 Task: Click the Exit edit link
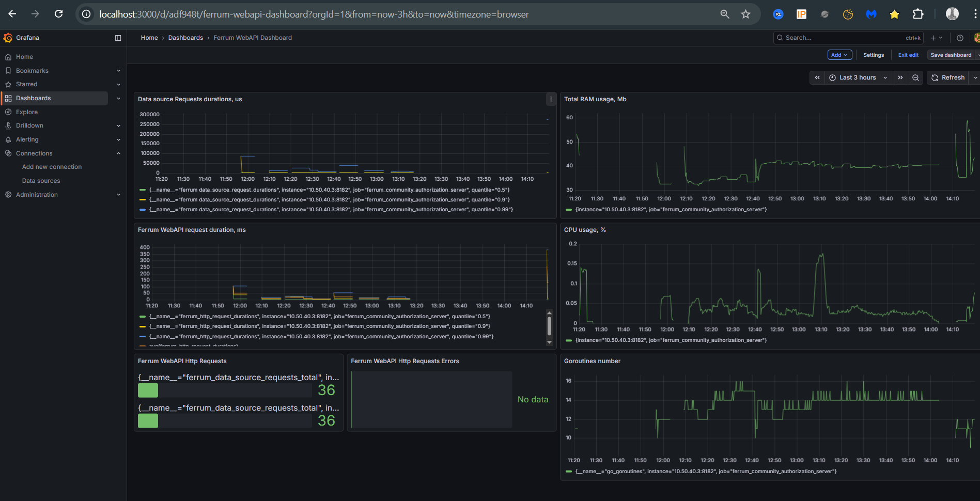[x=908, y=55]
